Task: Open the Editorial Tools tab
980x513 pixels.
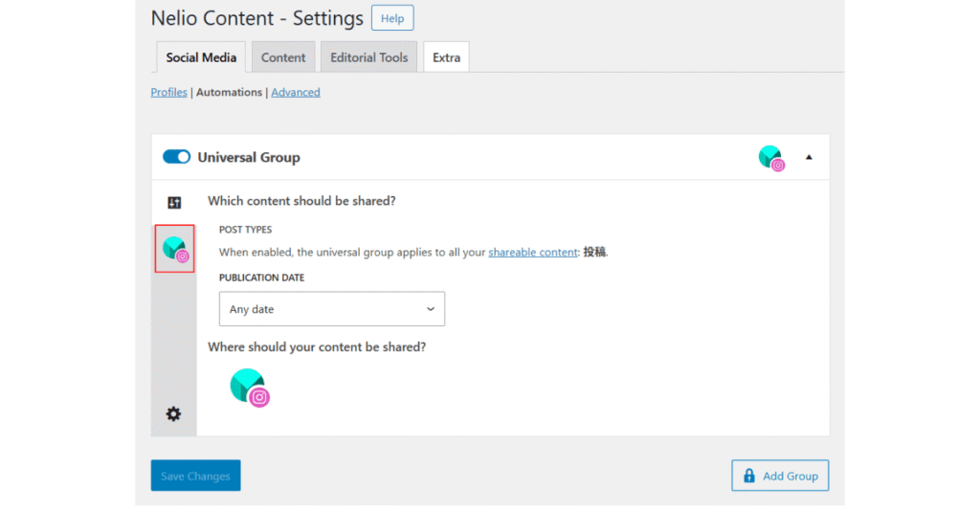Action: 368,57
